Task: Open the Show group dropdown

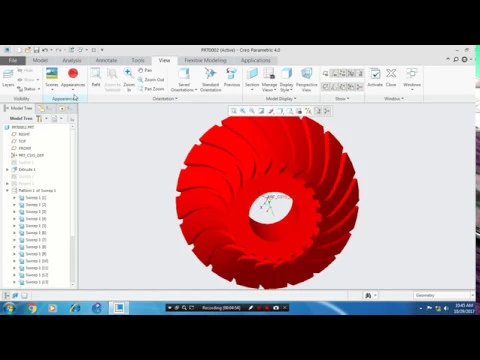Action: (x=342, y=99)
